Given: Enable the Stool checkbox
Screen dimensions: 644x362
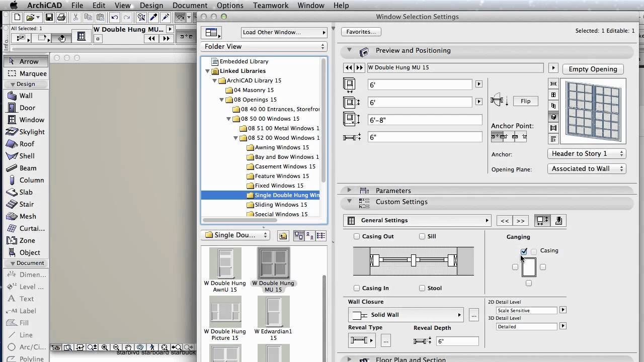Looking at the screenshot, I should (422, 288).
